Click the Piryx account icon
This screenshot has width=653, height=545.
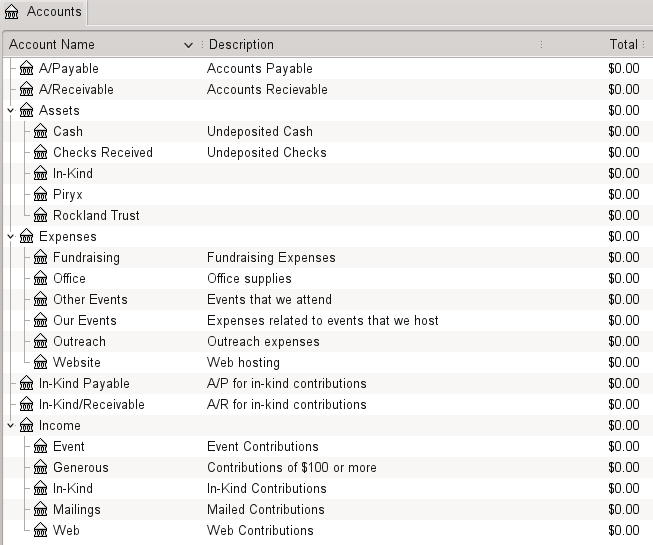click(40, 194)
